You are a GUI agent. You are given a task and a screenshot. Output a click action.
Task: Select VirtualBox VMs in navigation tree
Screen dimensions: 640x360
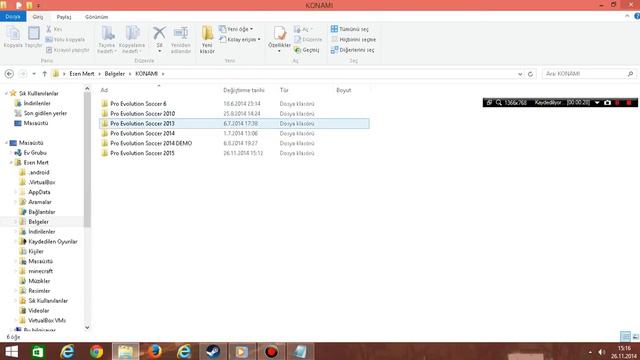coord(47,320)
